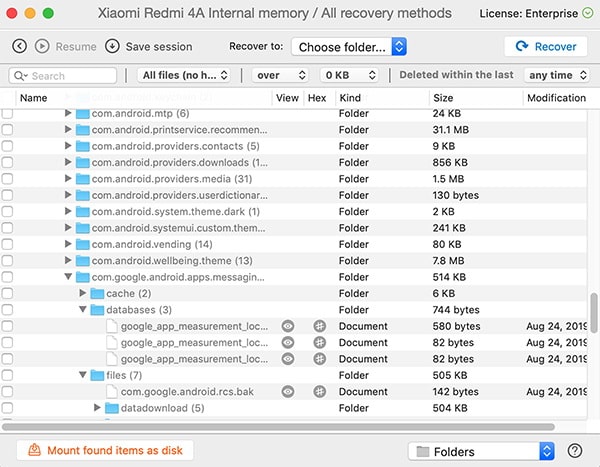
Task: Click the vertical scrollbar thumb
Action: tap(594, 313)
